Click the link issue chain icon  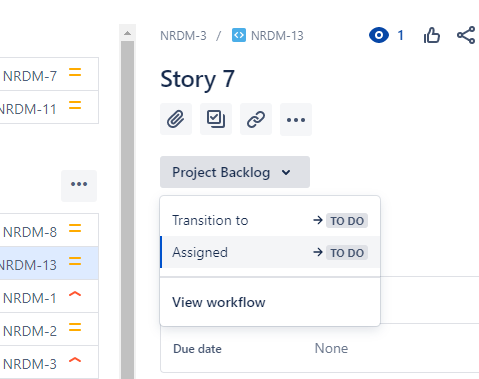coord(256,119)
